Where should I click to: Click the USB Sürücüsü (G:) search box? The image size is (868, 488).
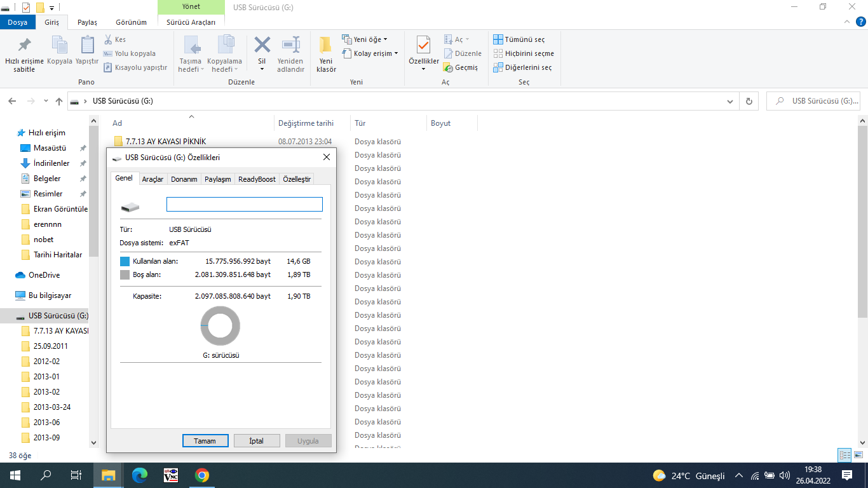(x=814, y=101)
